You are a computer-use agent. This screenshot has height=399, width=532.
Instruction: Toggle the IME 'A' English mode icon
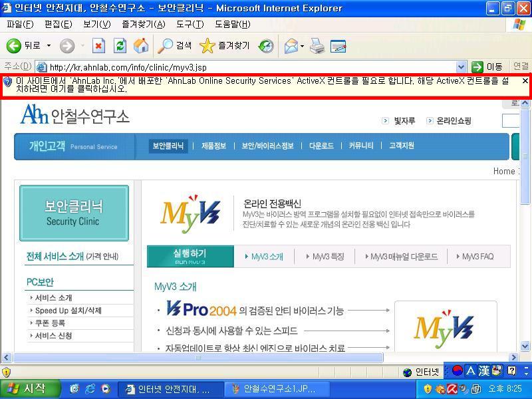(x=471, y=370)
